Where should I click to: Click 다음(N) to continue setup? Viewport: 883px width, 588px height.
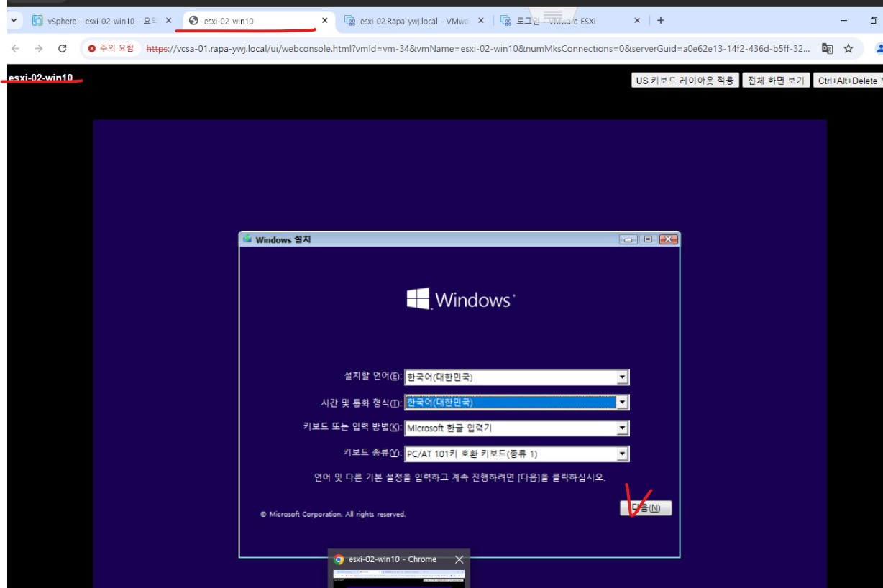point(646,508)
